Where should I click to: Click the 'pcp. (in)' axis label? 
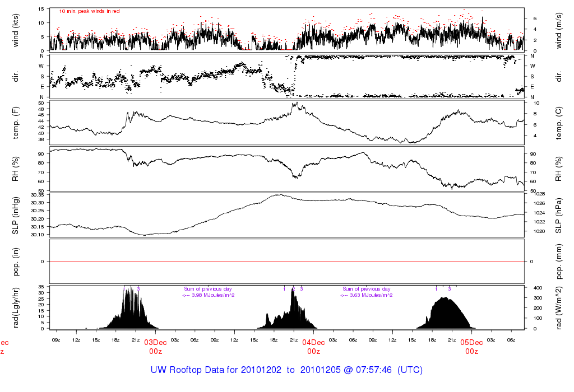point(15,262)
